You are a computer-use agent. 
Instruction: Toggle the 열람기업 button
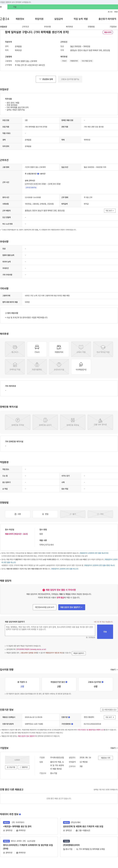click(x=24, y=767)
